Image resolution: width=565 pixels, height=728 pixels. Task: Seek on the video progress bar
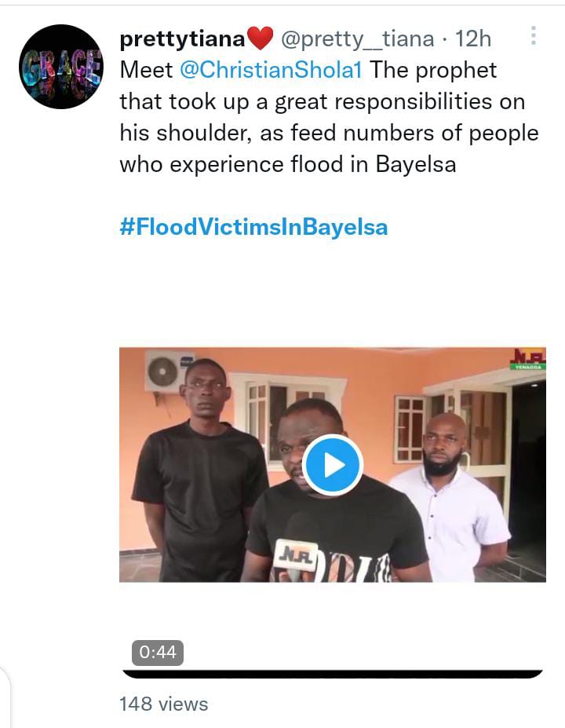[x=333, y=674]
